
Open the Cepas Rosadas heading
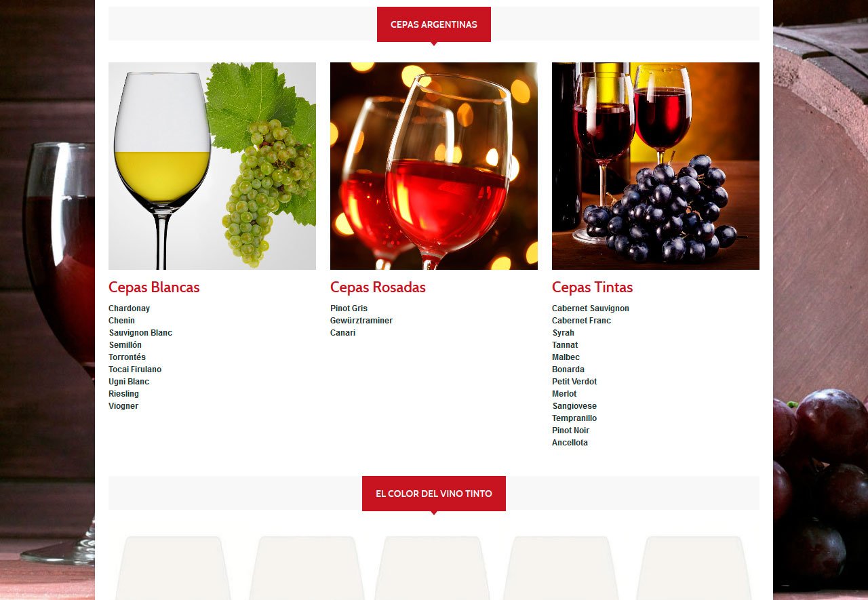[x=378, y=287]
